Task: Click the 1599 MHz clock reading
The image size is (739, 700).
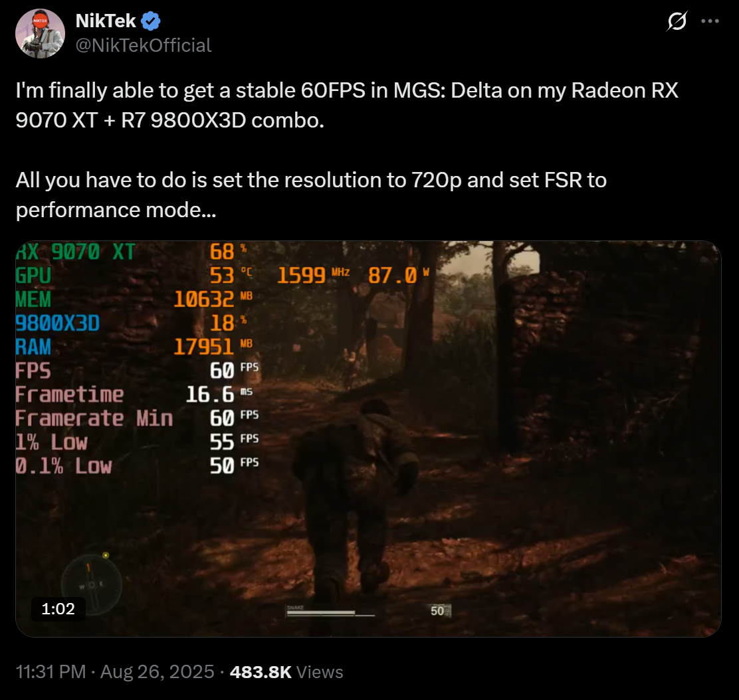Action: click(x=313, y=275)
